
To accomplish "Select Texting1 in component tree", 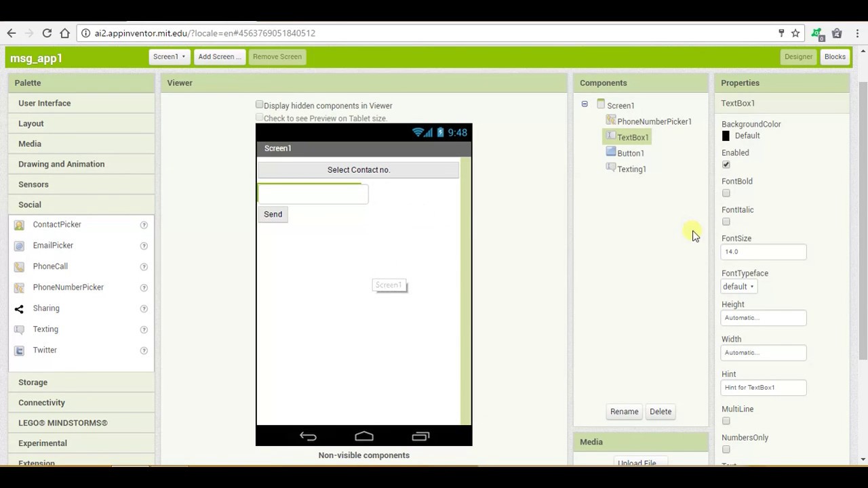I will tap(631, 169).
